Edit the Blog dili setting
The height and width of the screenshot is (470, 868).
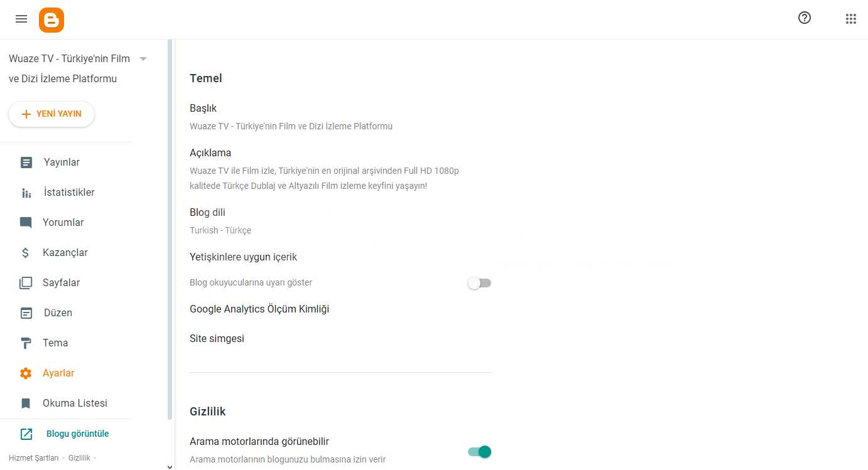coord(340,221)
